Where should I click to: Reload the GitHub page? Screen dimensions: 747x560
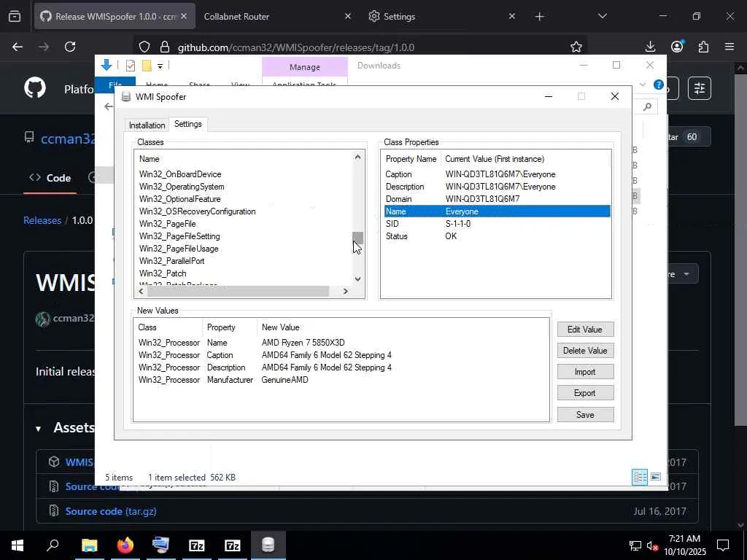pyautogui.click(x=70, y=47)
